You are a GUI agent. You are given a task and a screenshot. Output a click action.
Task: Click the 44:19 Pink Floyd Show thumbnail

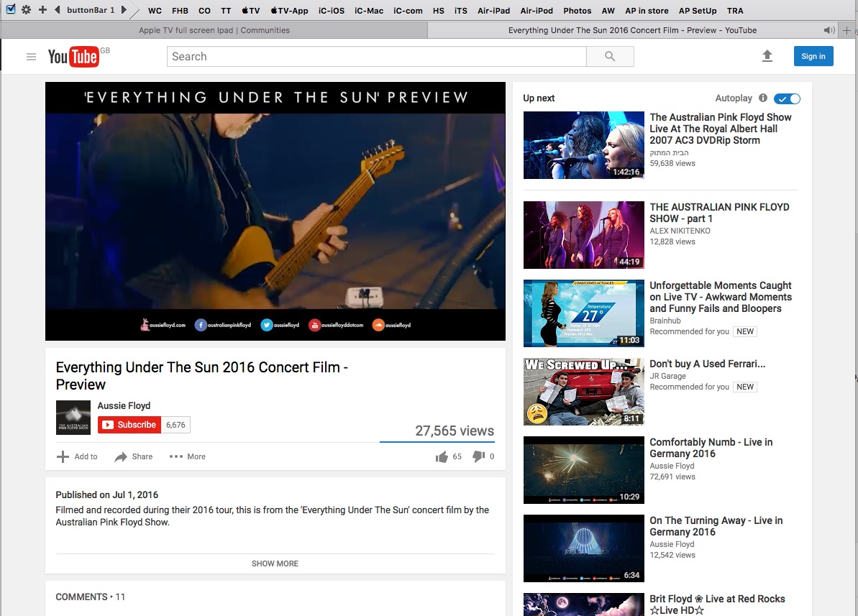pyautogui.click(x=584, y=235)
